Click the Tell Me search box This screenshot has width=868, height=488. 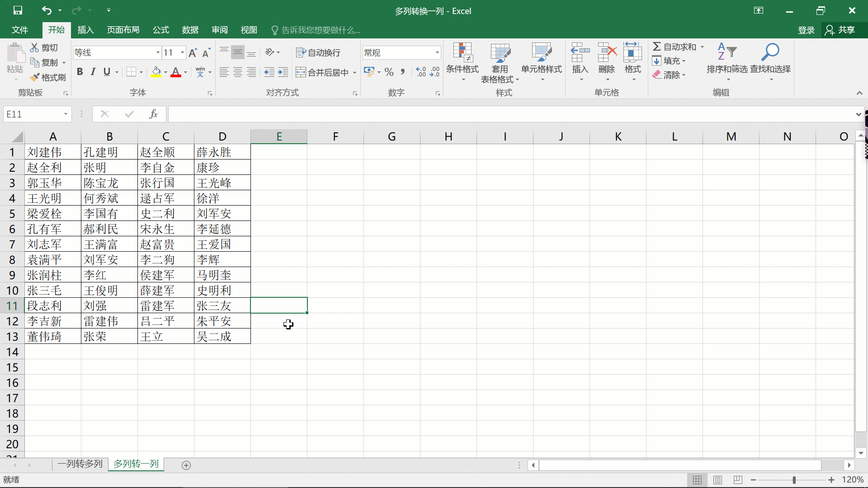tap(316, 30)
